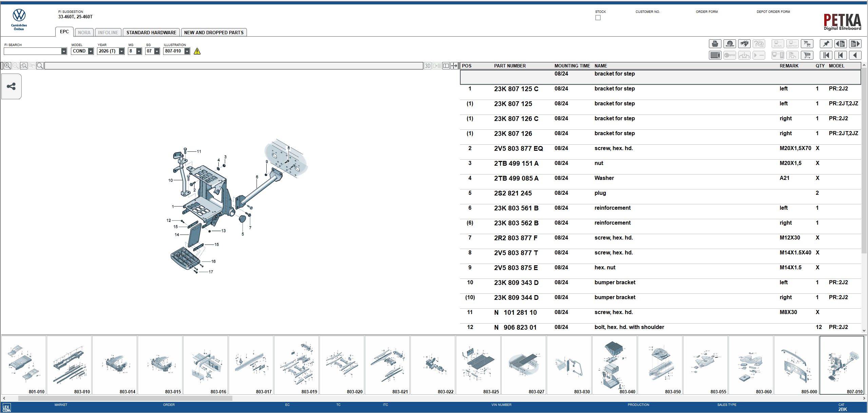
Task: Click the warning triangle beside the illustration field
Action: coord(198,51)
